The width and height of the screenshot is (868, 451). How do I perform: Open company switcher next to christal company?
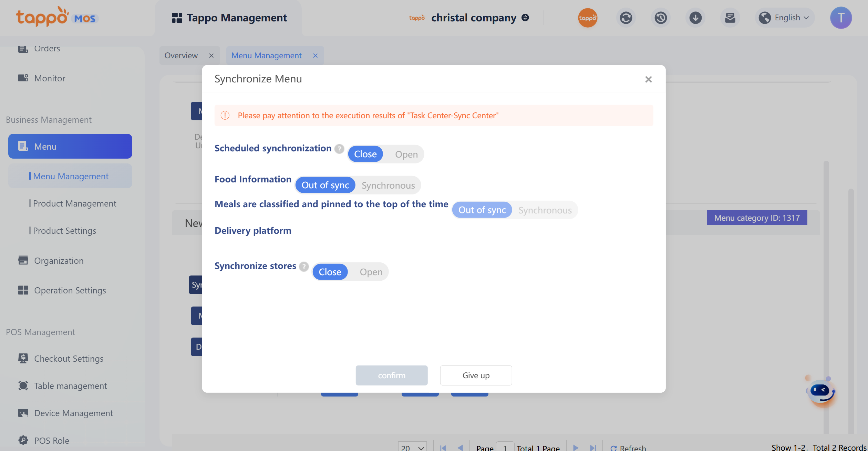[525, 18]
